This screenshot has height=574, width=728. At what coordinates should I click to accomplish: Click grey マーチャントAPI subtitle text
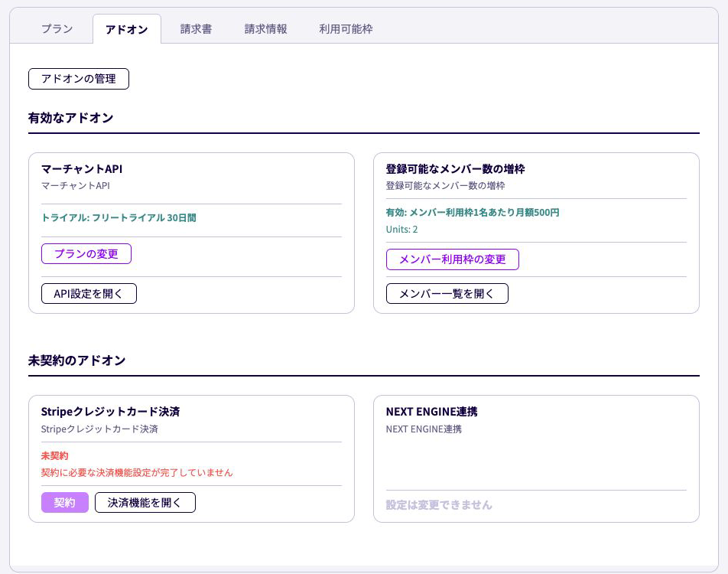(75, 185)
